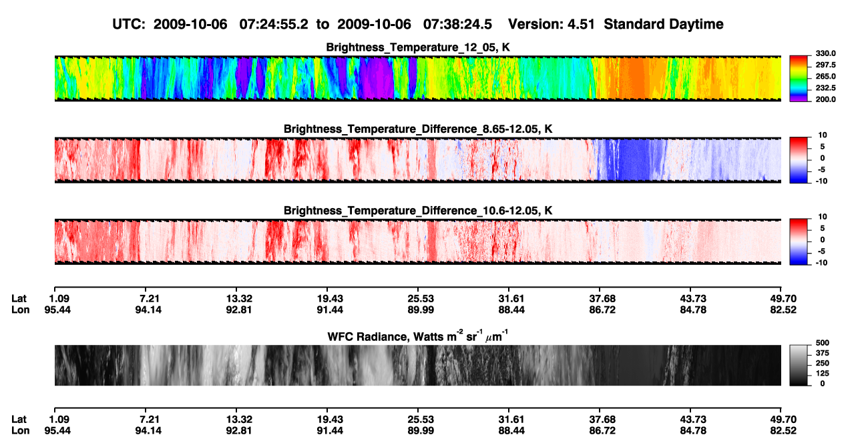
Task: Click the 375 tick on the WFC colorbar
Action: (822, 353)
